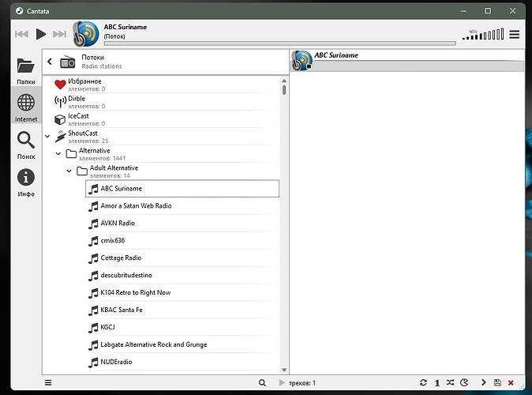Screen dimensions: 532x395
Task: Open Избранное favorites
Action: tap(167, 85)
